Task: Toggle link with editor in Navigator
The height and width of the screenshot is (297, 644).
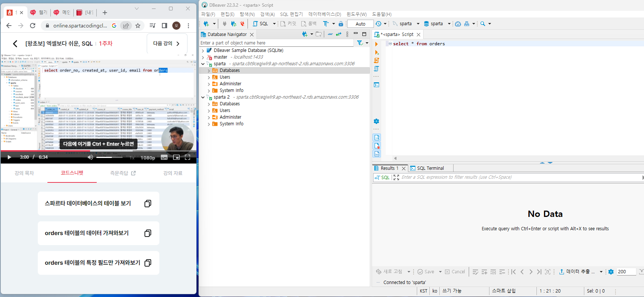Action: [x=339, y=34]
